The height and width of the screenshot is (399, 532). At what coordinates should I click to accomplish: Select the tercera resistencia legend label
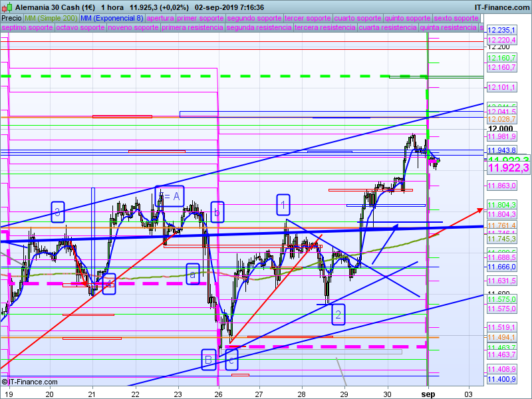click(x=325, y=27)
